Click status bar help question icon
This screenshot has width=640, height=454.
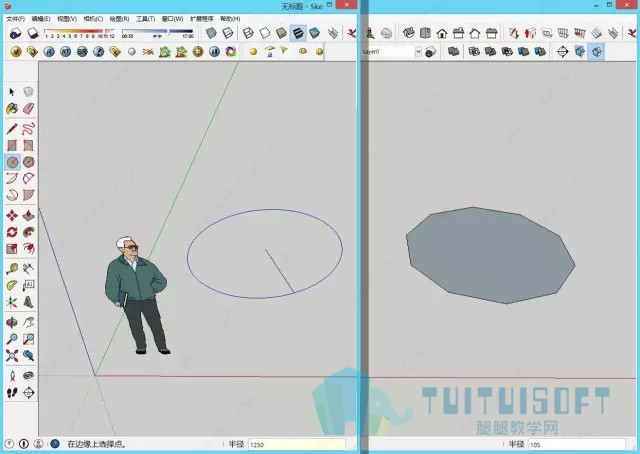(x=55, y=444)
